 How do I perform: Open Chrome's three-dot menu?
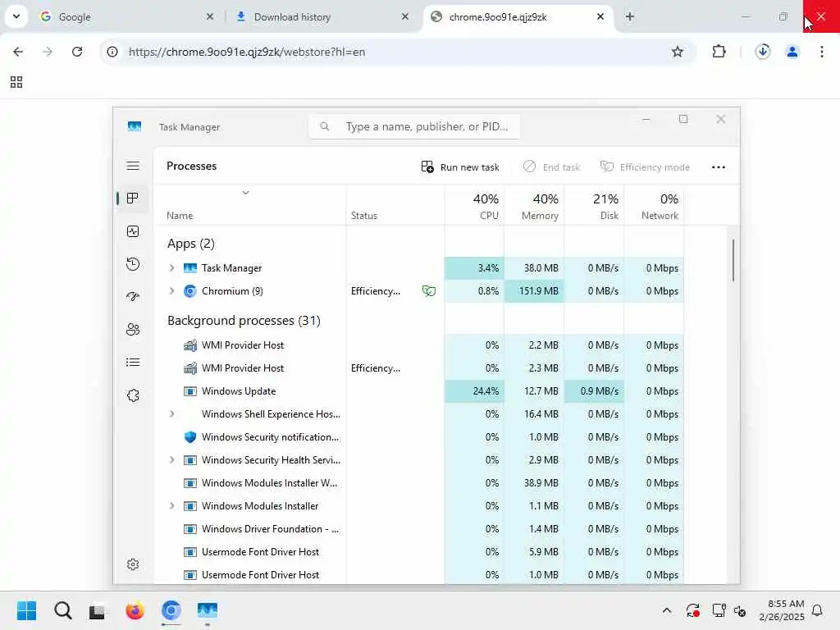pos(822,52)
